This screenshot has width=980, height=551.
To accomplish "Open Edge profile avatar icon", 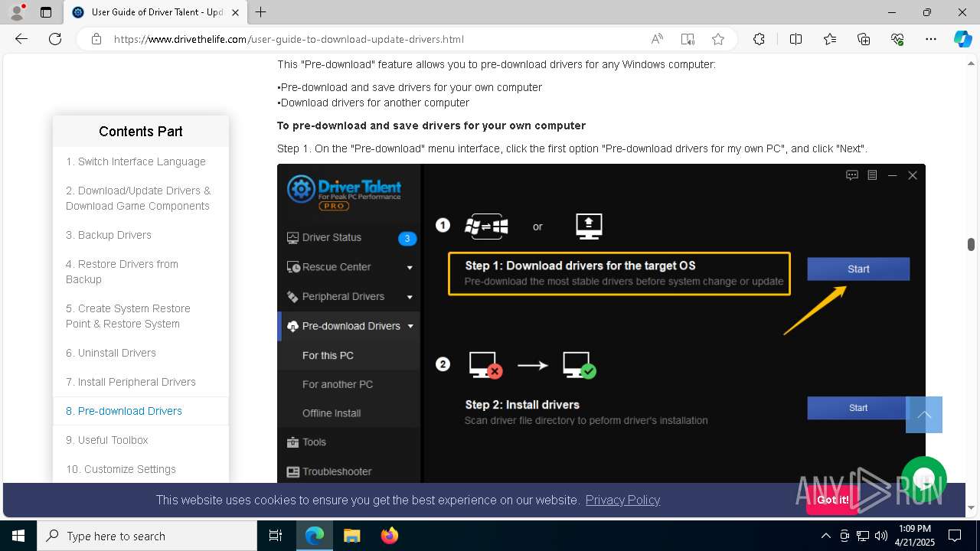I will 17,12.
